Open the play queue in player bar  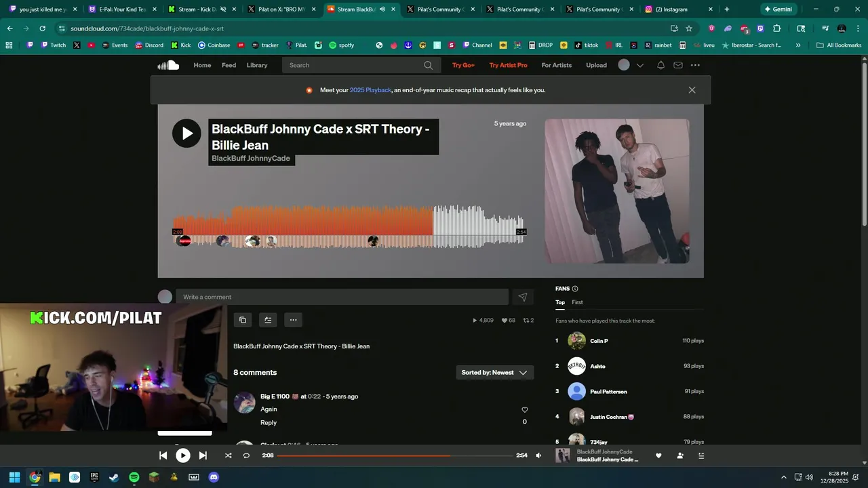(701, 455)
